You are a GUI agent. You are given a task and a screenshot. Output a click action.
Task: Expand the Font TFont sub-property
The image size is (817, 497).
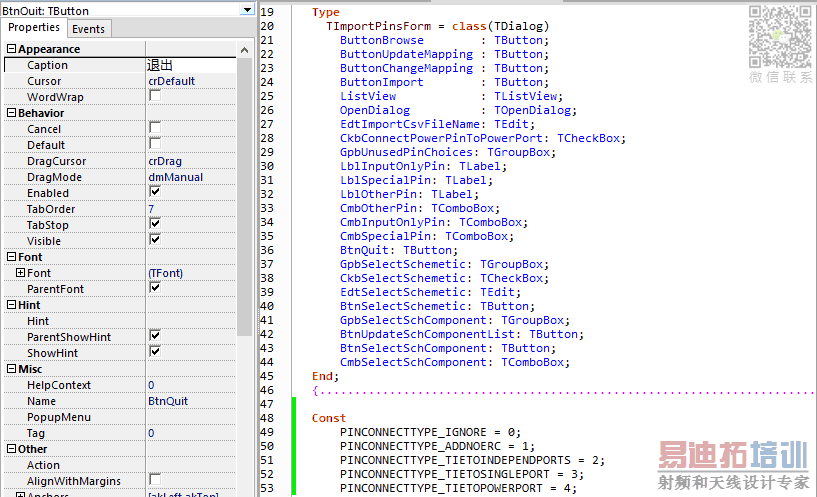[20, 272]
